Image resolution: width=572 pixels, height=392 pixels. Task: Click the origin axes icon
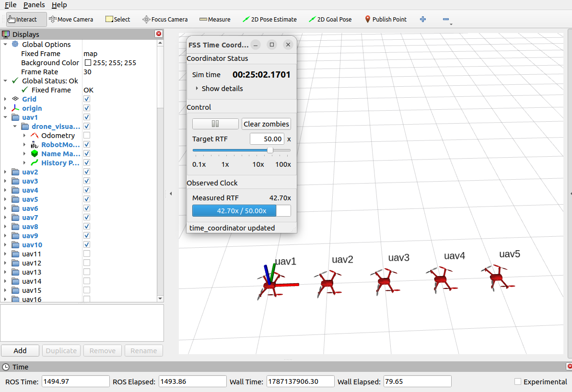coord(15,108)
